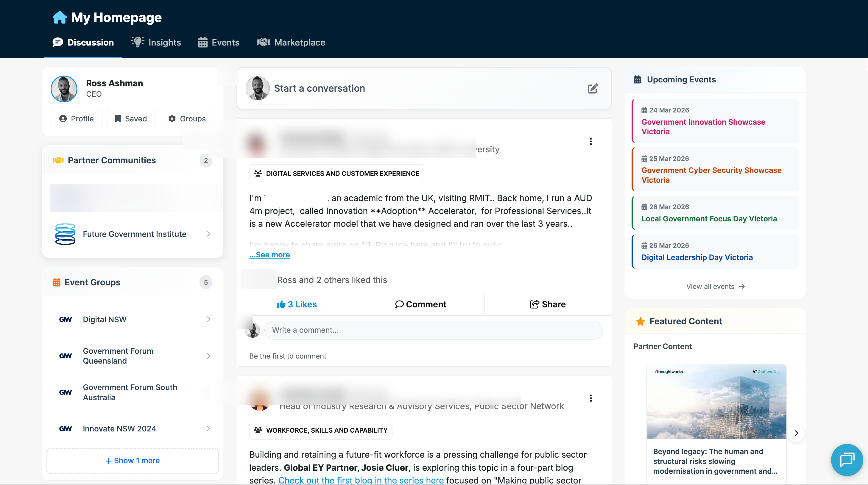The width and height of the screenshot is (868, 485).
Task: Expand the post with See more
Action: click(269, 255)
